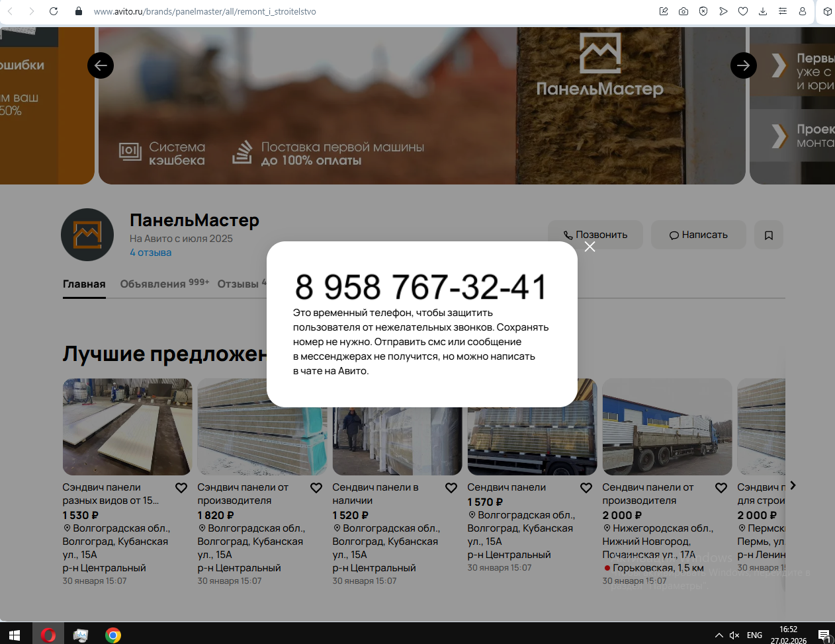This screenshot has width=835, height=644.
Task: Open Chrome from the taskbar
Action: (113, 635)
